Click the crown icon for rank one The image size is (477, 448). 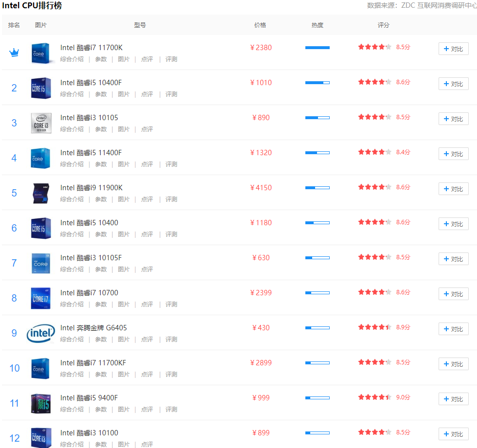coord(14,53)
